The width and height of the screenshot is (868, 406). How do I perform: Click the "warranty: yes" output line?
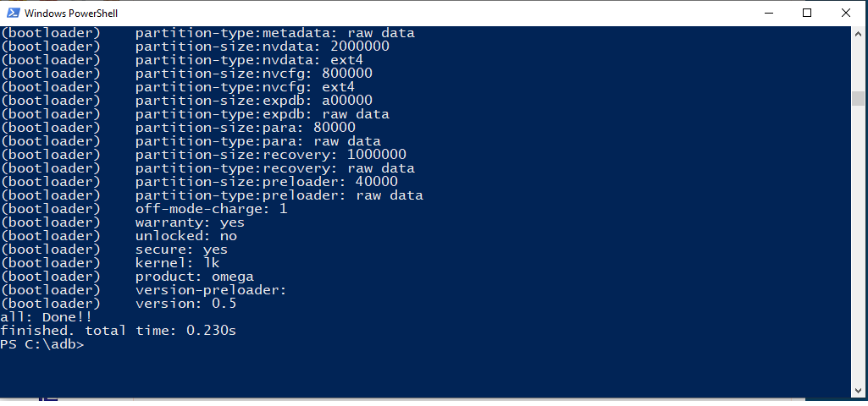(190, 222)
